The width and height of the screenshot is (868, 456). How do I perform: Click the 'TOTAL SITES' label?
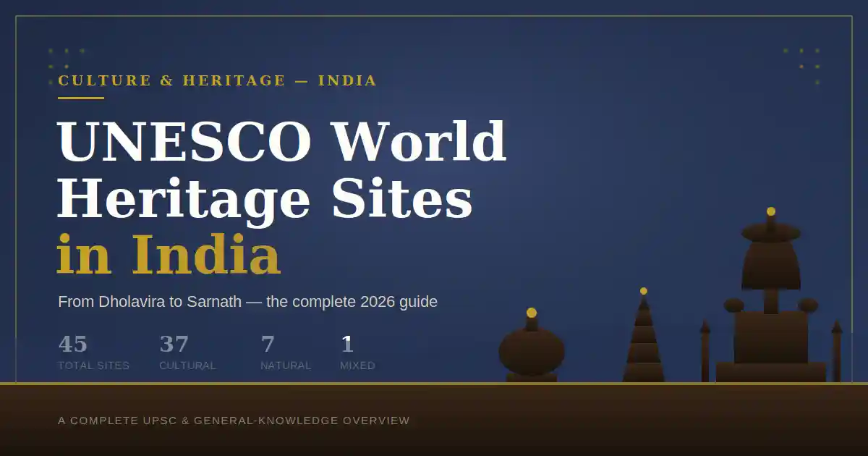[x=93, y=366]
